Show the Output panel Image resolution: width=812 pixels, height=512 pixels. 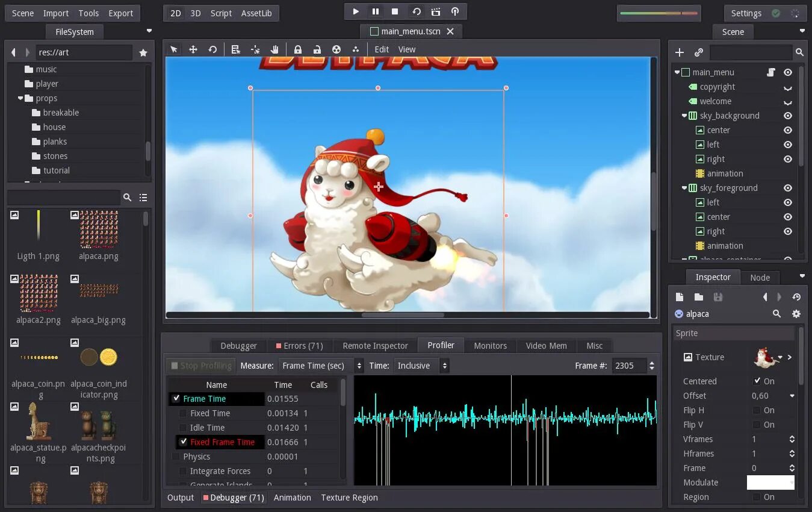(181, 498)
